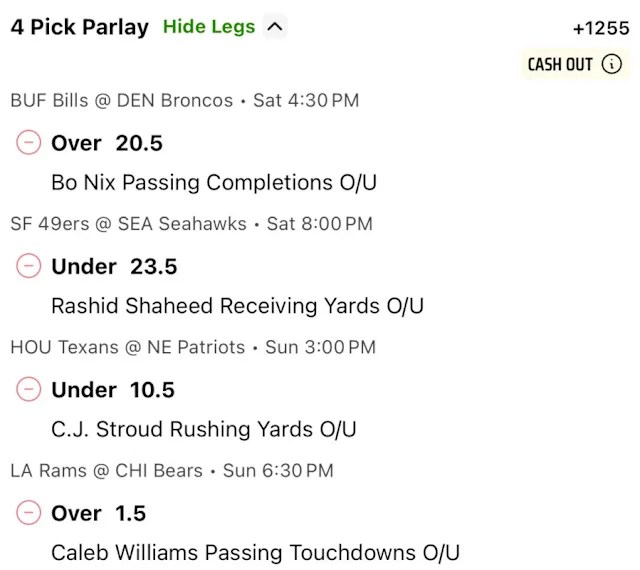This screenshot has height=570, width=640.
Task: Open HOU Texans @ NE Patriots game
Action: point(127,347)
